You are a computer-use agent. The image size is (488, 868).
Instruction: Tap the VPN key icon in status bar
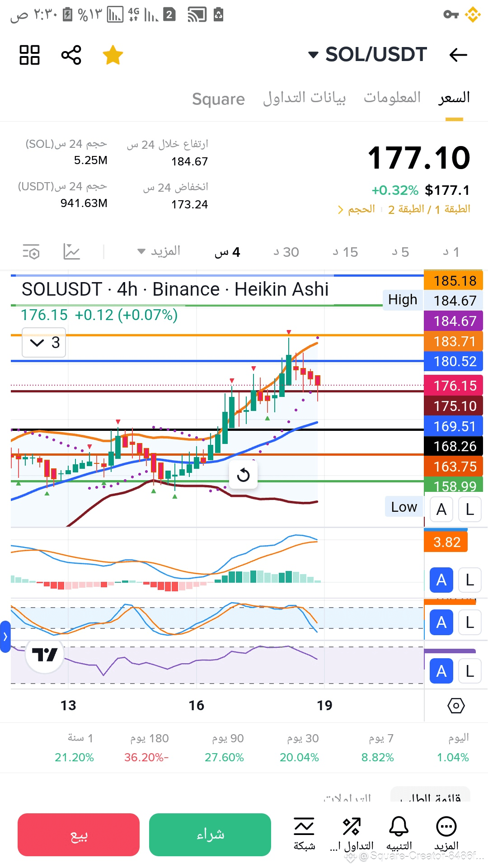pos(450,15)
